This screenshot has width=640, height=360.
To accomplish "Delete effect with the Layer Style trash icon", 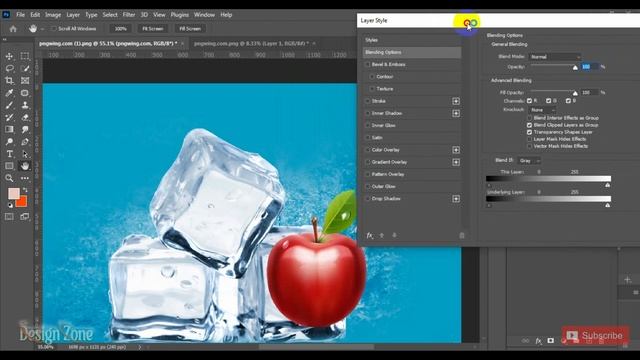I will 462,236.
